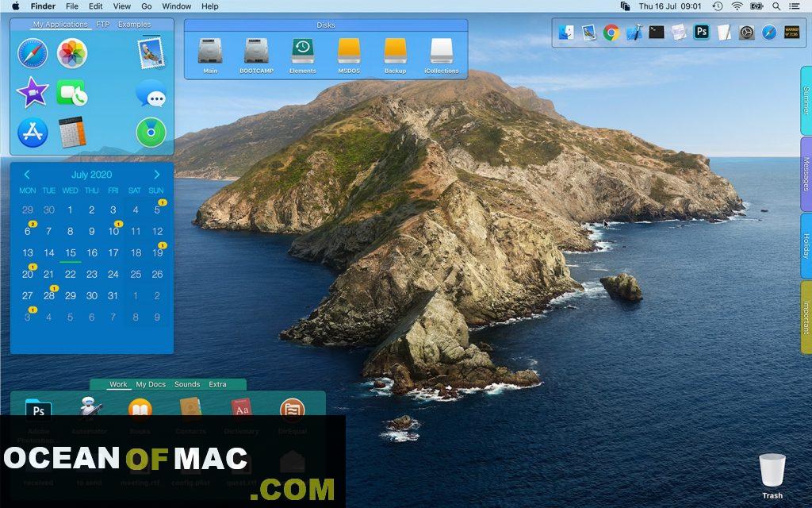Open the Console icon in the top-right dock

792,32
